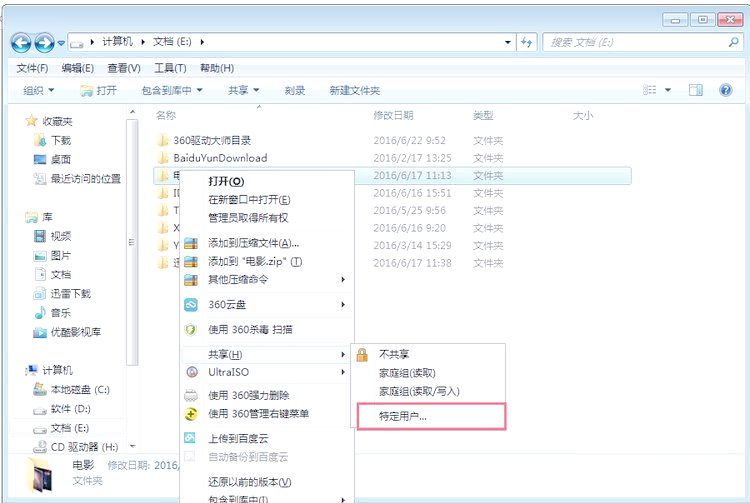Open the 视频 library
The image size is (750, 503).
click(61, 236)
